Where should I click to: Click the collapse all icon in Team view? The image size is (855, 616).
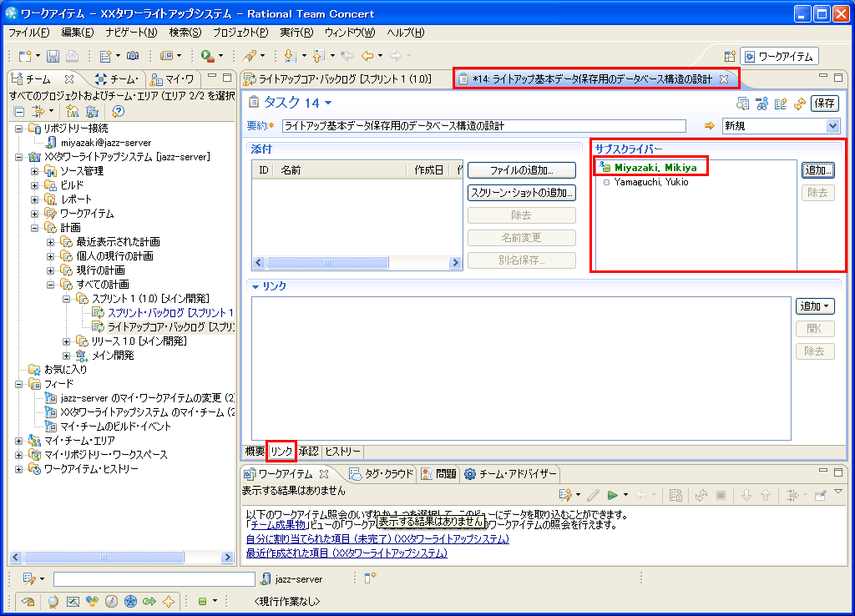(19, 112)
